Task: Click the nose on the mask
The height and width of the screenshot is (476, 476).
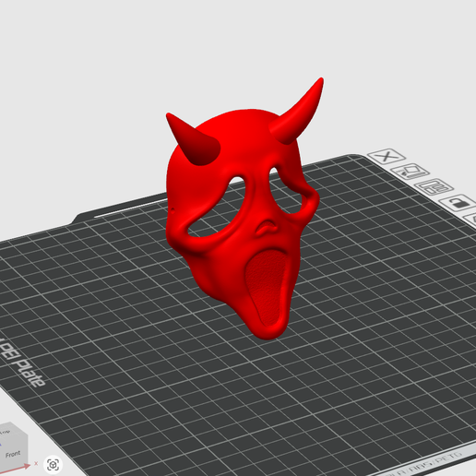Action: coord(267,228)
